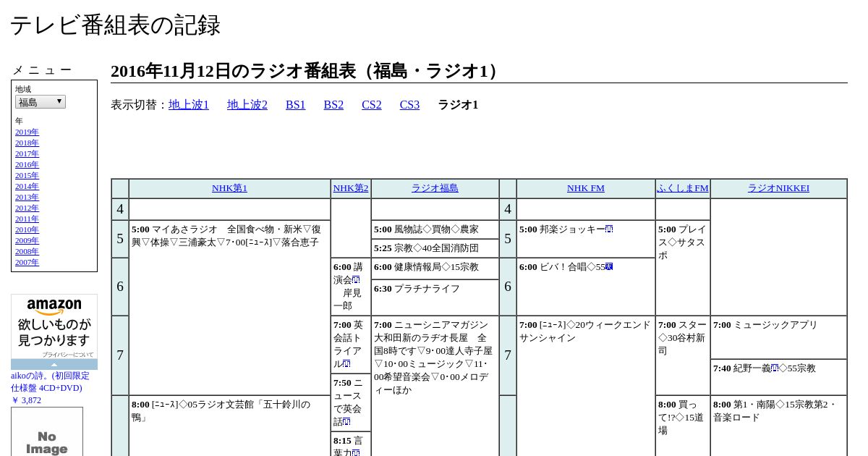Select the current ラジオ1 view label
This screenshot has width=868, height=456.
click(458, 105)
